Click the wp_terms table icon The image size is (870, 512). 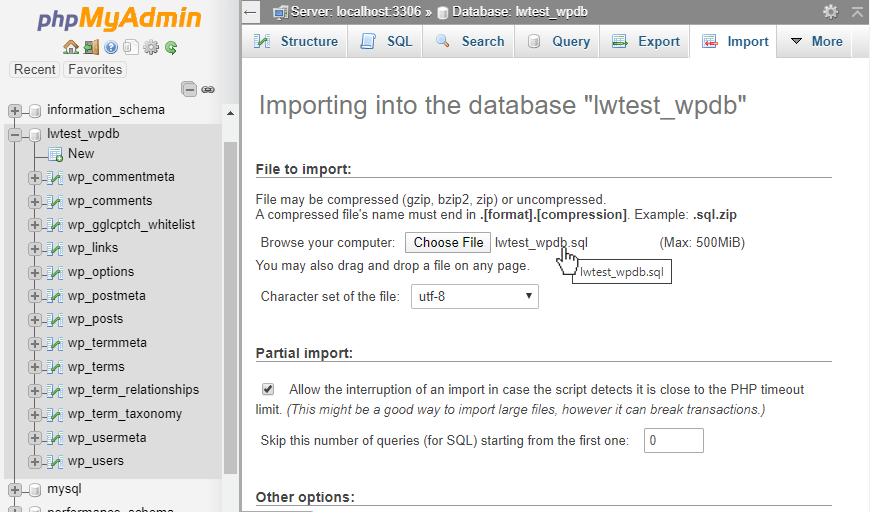54,367
